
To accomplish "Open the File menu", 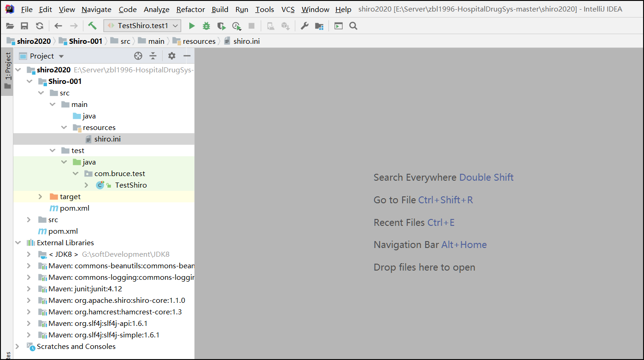I will click(x=27, y=9).
